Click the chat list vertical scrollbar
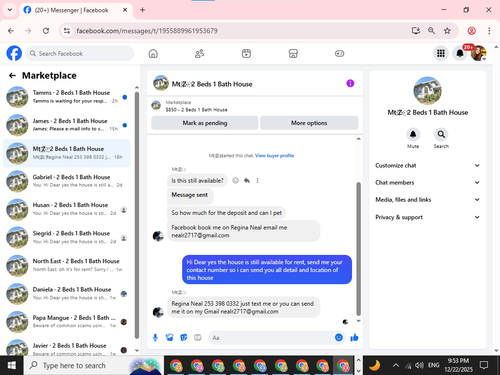Screen dimensions: 500x375 click(x=137, y=215)
